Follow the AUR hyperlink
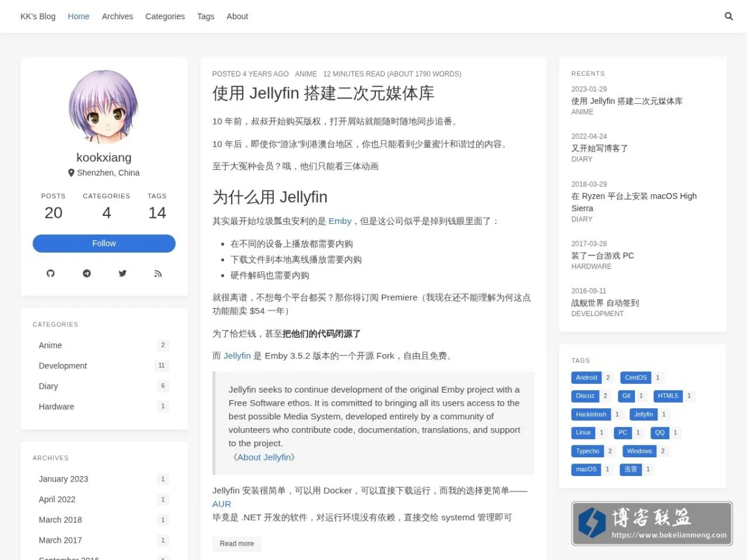 click(x=222, y=504)
